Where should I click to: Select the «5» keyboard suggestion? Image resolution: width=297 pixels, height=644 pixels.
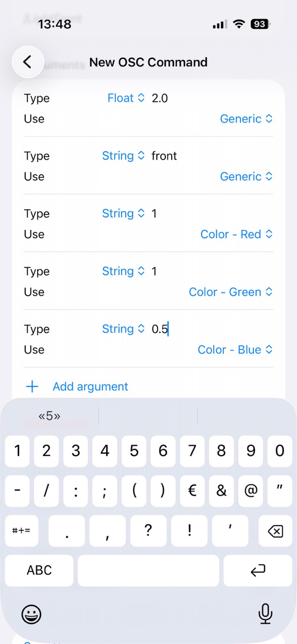pyautogui.click(x=49, y=415)
